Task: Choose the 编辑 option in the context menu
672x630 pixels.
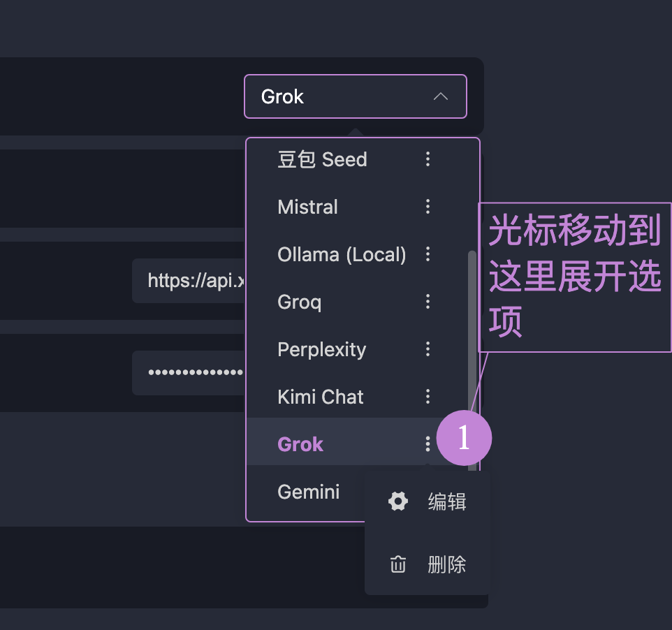Action: tap(446, 501)
